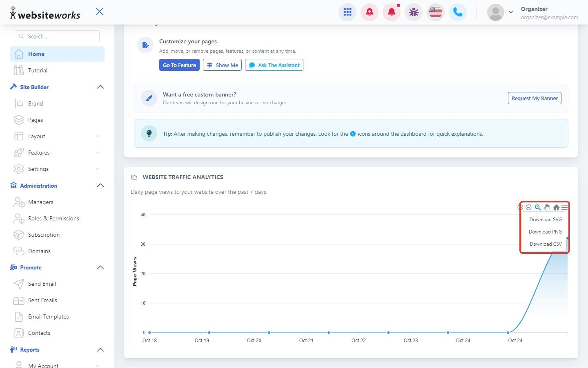
Task: Collapse the Promote section
Action: pyautogui.click(x=100, y=267)
